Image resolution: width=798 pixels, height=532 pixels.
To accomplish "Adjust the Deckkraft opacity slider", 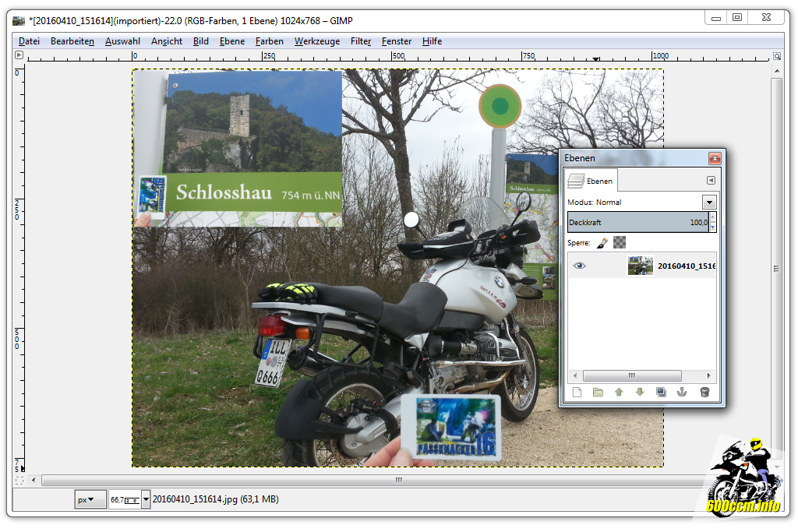I will point(637,223).
